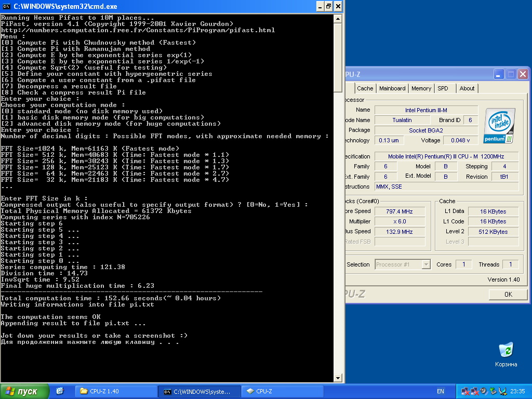This screenshot has height=399, width=532.
Task: Launch Internet Explorer from quick launch
Action: click(60, 391)
